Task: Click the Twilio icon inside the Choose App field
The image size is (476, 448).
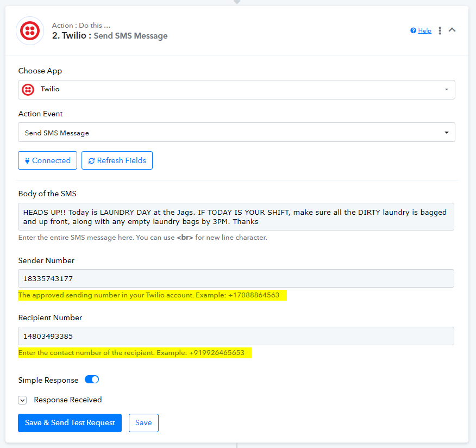Action: [28, 90]
